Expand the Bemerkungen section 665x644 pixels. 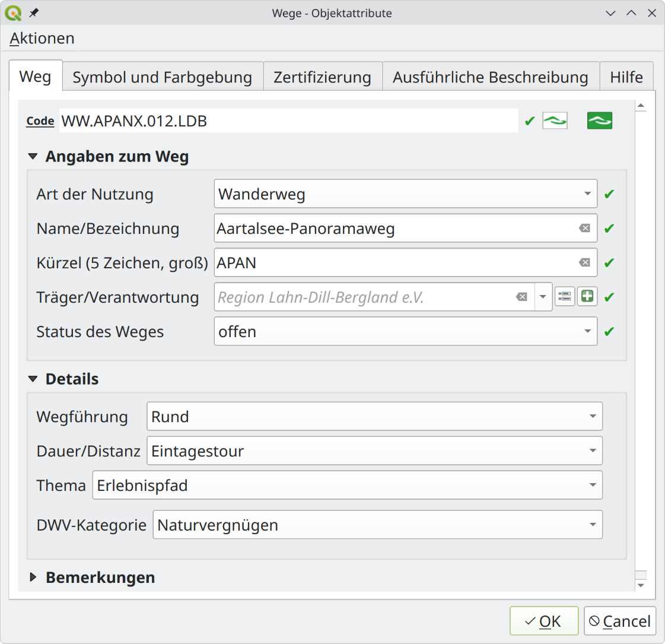(33, 577)
